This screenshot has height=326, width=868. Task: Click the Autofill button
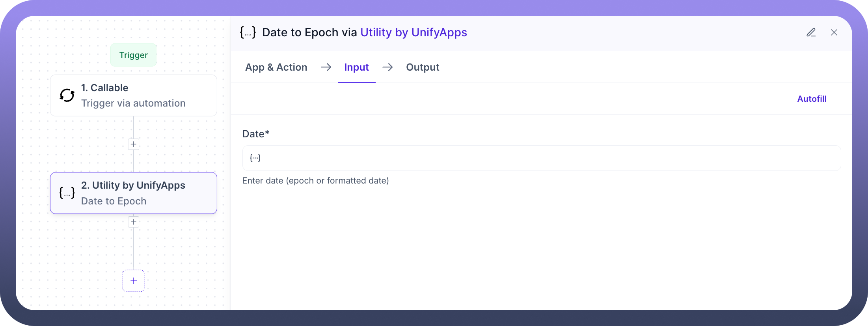click(812, 99)
